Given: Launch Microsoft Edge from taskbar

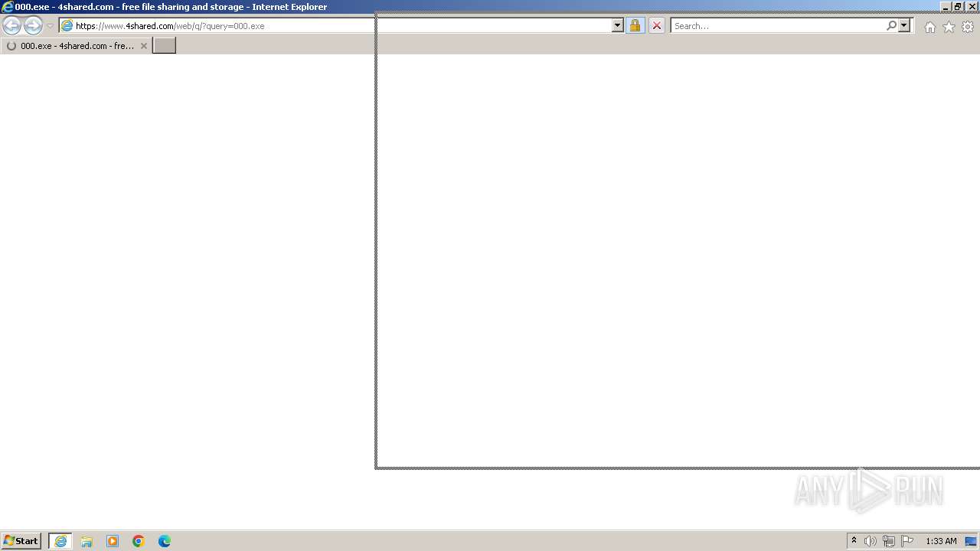Looking at the screenshot, I should click(x=165, y=541).
